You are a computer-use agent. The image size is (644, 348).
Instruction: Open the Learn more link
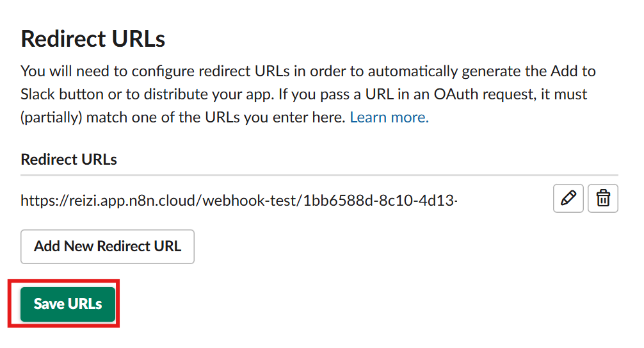pos(389,117)
